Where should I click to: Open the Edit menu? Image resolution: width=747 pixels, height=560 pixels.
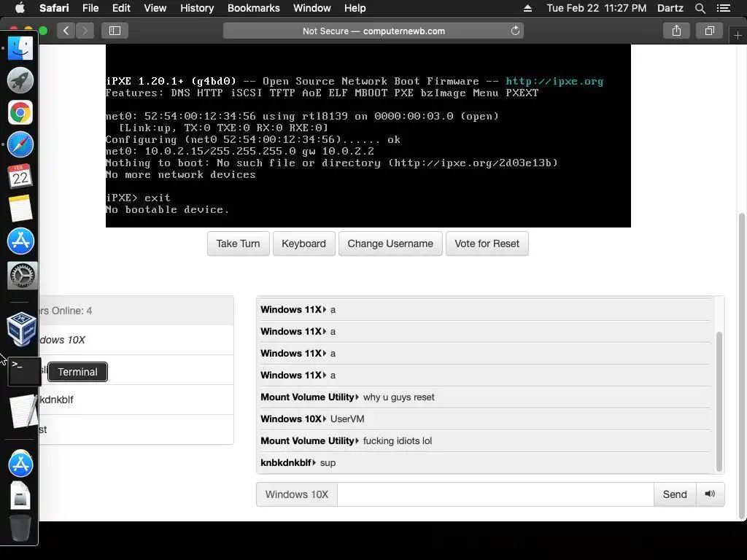(x=121, y=8)
